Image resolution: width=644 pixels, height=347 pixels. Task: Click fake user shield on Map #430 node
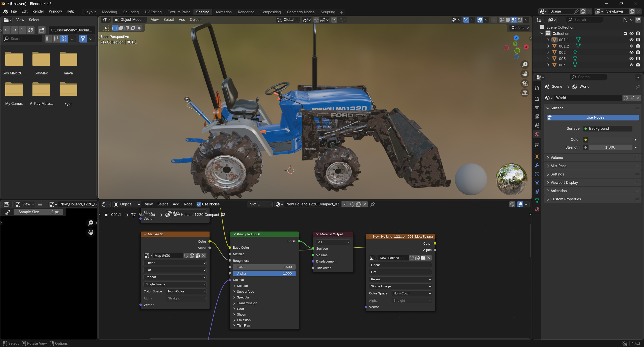pos(186,255)
